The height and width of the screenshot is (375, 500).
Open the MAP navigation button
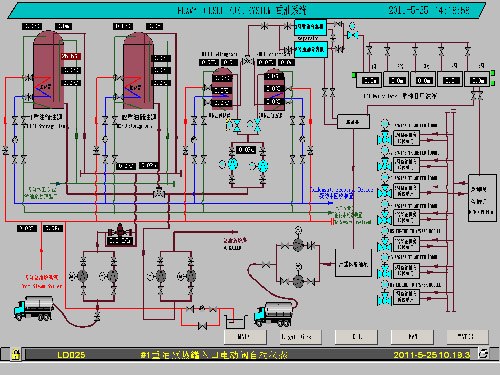[x=245, y=337]
